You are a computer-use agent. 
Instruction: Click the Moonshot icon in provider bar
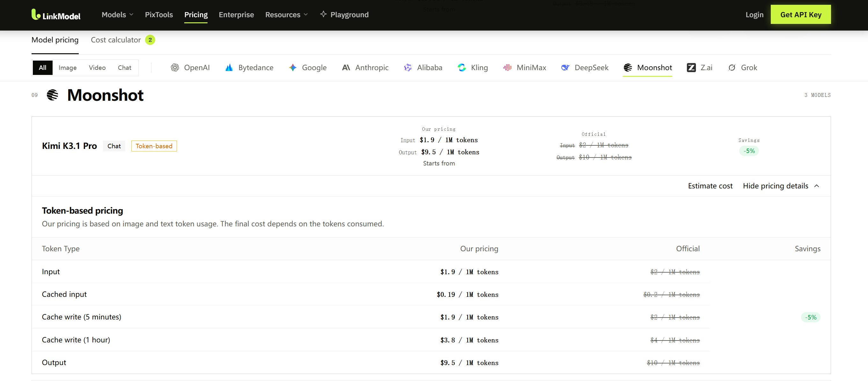pyautogui.click(x=628, y=68)
